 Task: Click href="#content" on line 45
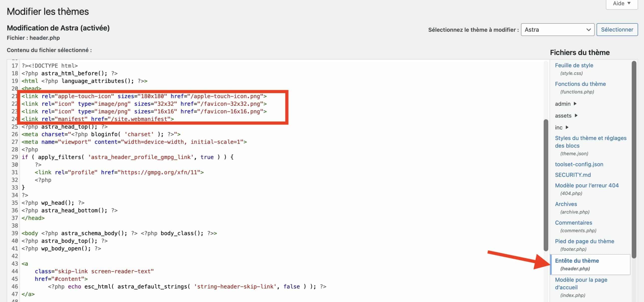(x=61, y=279)
